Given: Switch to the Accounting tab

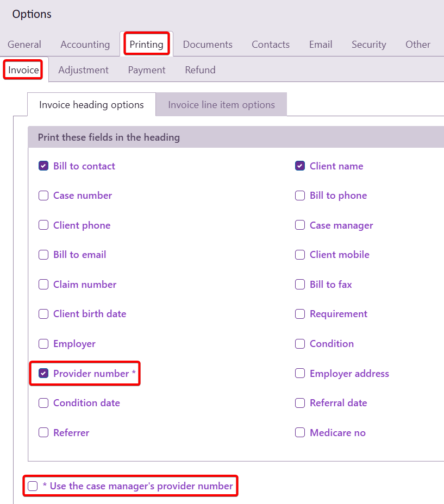Looking at the screenshot, I should [x=85, y=45].
